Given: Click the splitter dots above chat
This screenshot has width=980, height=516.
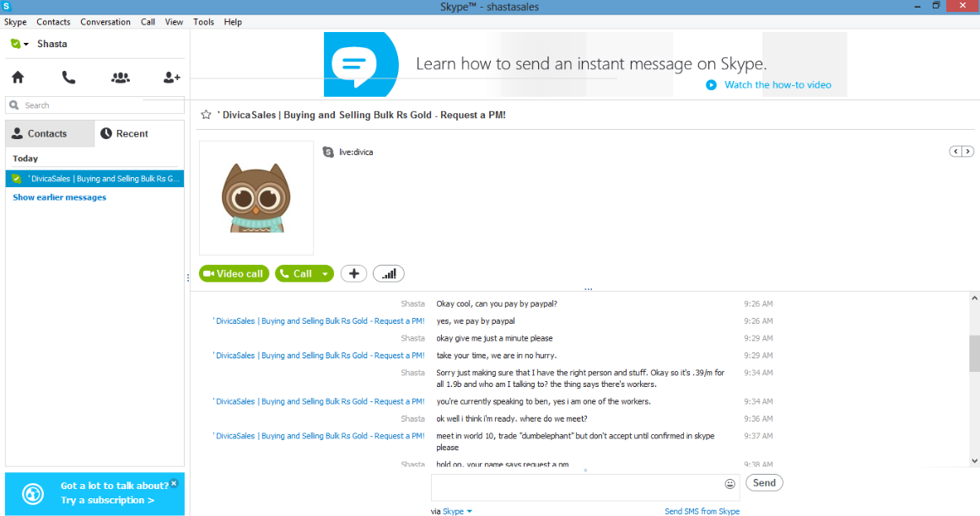Looking at the screenshot, I should pos(588,289).
